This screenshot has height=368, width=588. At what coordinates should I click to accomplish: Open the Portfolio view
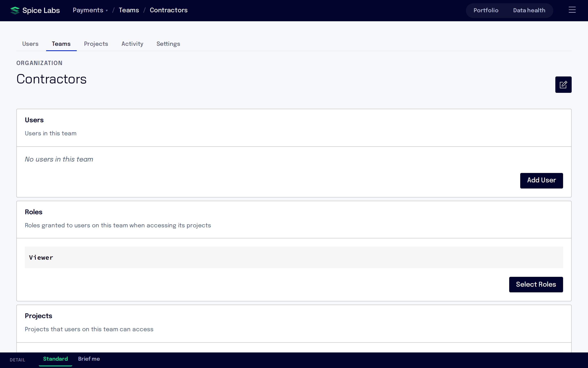(486, 10)
